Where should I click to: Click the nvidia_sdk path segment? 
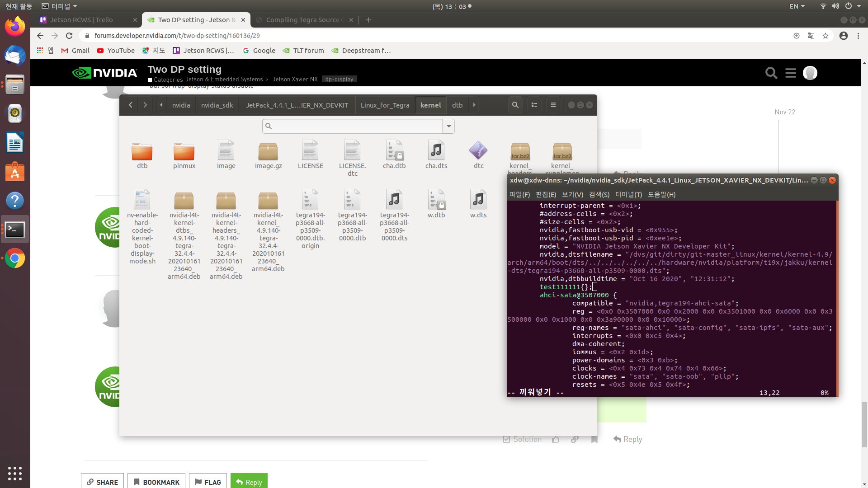[217, 105]
